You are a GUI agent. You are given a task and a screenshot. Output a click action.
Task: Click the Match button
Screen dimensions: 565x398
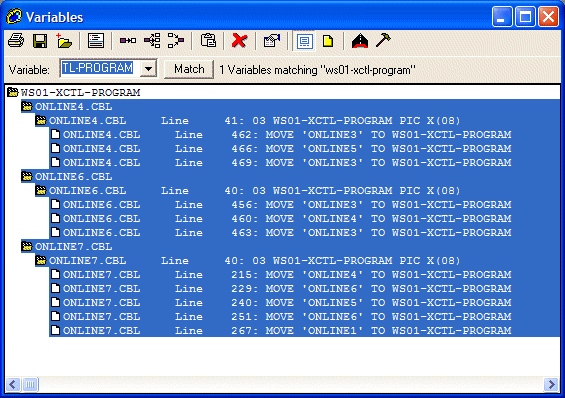coord(189,69)
